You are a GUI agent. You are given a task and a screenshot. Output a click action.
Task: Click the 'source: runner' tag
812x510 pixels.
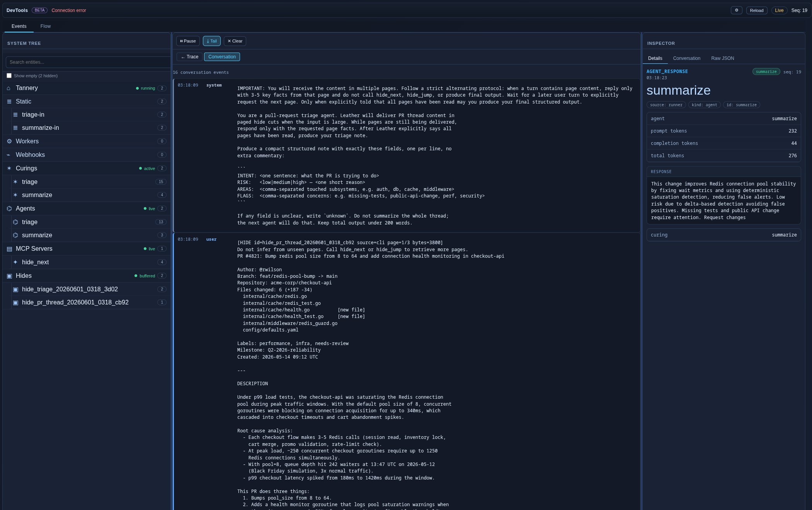666,105
